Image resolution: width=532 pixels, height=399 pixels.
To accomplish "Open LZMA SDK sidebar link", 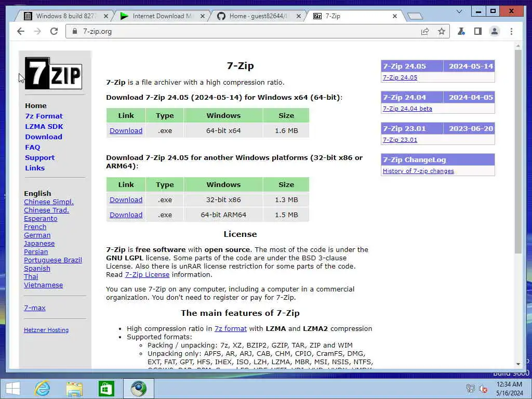I will pyautogui.click(x=44, y=127).
